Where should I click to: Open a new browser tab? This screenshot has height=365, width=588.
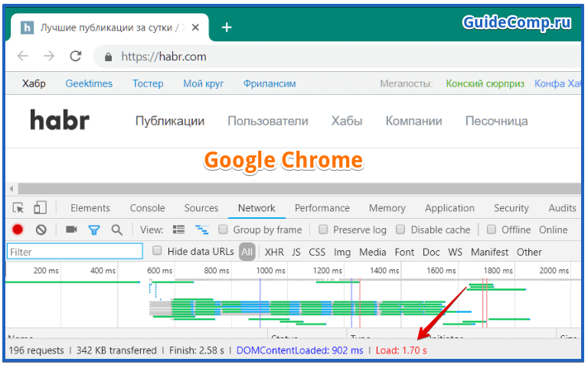pyautogui.click(x=227, y=28)
